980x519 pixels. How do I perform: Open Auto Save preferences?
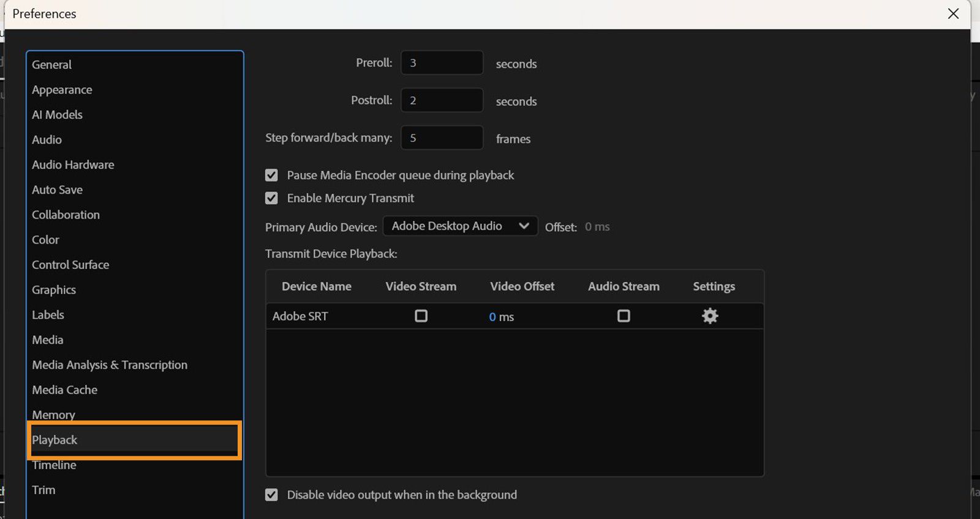57,190
